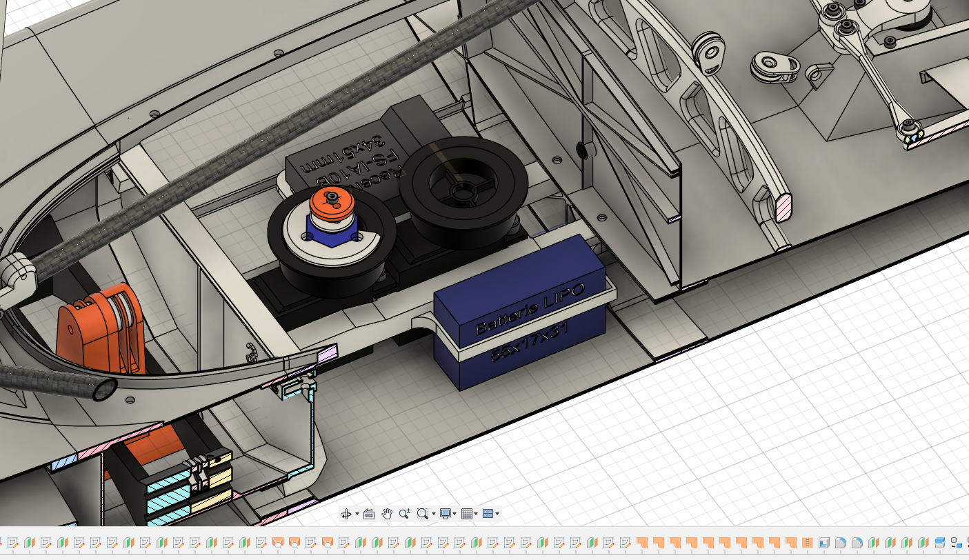Screen dimensions: 969x560
Task: Click the Viewports layout icon
Action: click(x=488, y=514)
